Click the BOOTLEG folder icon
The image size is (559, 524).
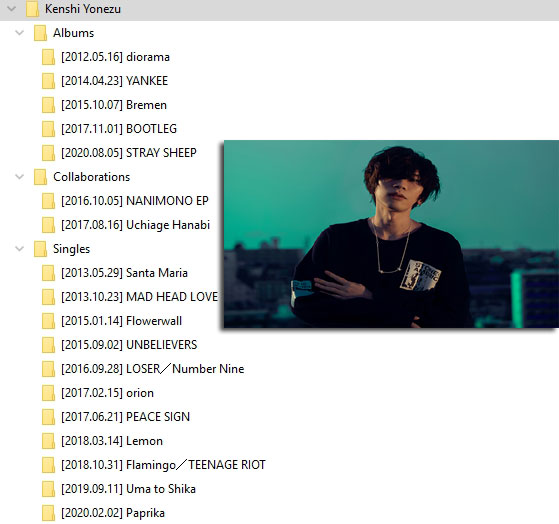click(x=48, y=129)
